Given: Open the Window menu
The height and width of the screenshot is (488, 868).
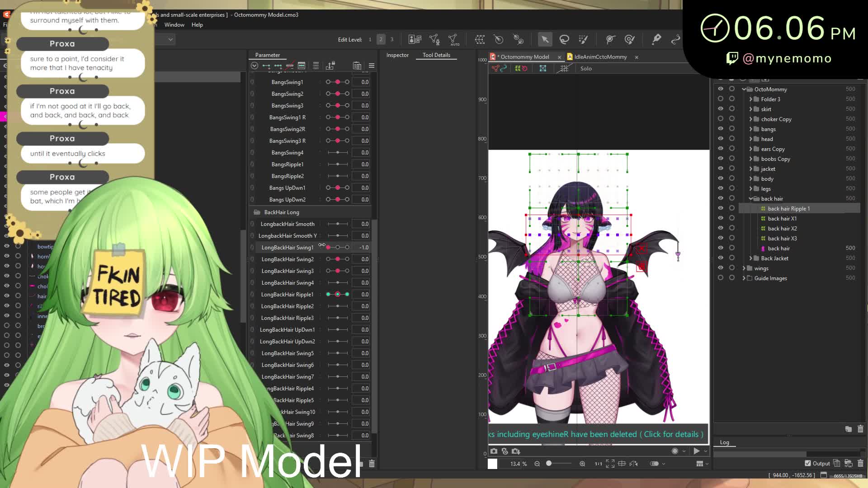Looking at the screenshot, I should (x=174, y=25).
